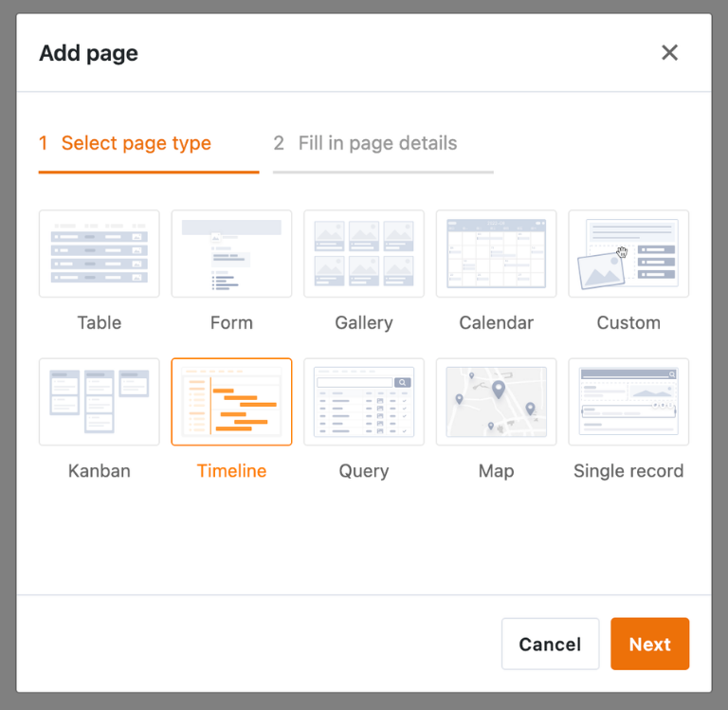Image resolution: width=728 pixels, height=710 pixels.
Task: Choose the Form page type thumbnail
Action: click(x=231, y=253)
